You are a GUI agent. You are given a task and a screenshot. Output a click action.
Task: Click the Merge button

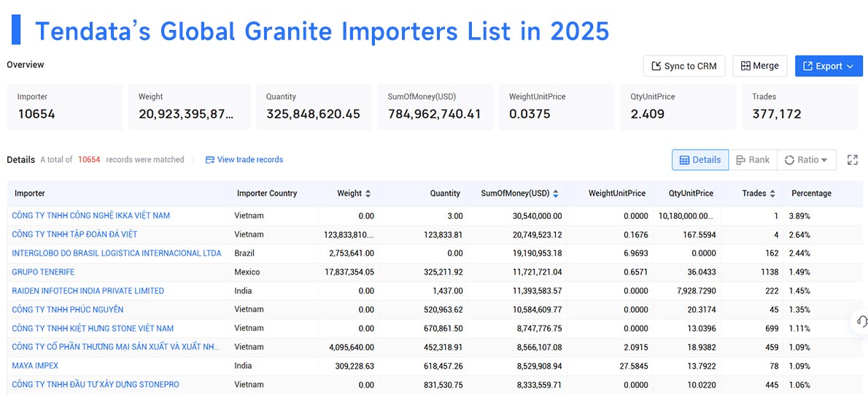tap(759, 66)
